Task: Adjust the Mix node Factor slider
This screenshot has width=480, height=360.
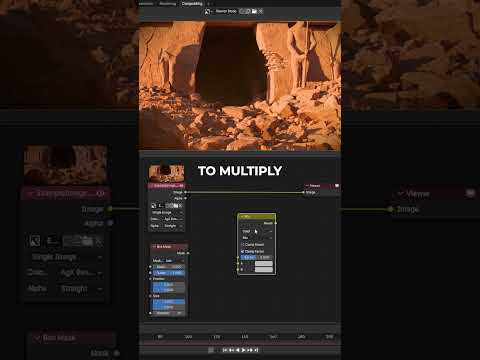Action: [256, 258]
